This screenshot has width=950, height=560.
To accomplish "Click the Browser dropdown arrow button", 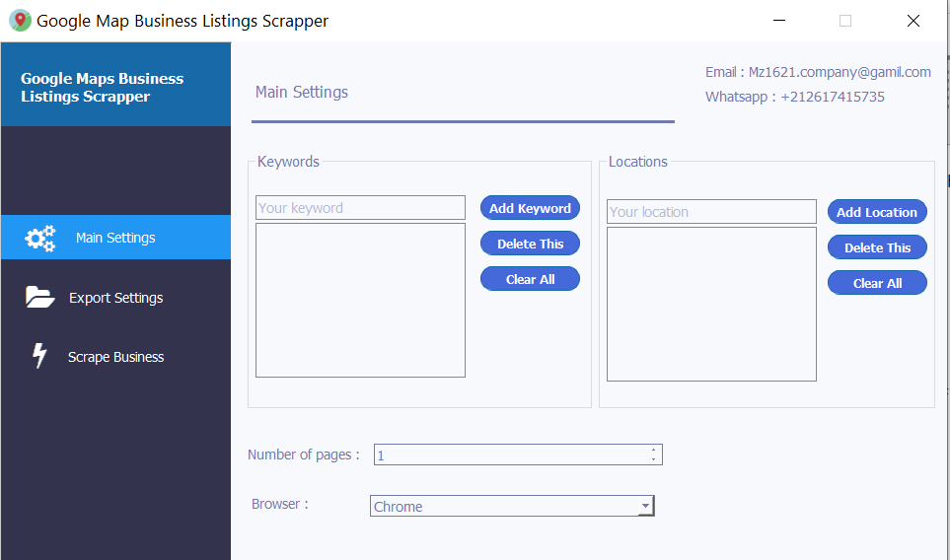I will point(646,506).
